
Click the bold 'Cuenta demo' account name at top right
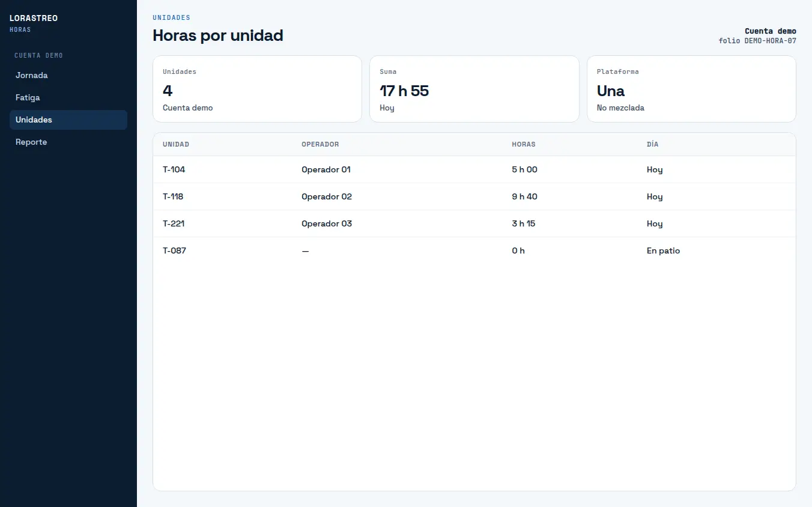(771, 31)
